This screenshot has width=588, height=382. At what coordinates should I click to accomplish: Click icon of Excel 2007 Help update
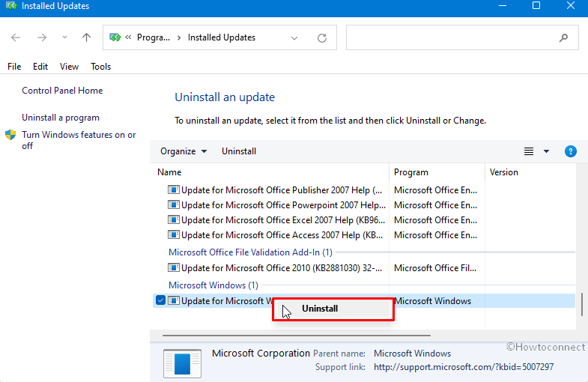click(x=173, y=220)
